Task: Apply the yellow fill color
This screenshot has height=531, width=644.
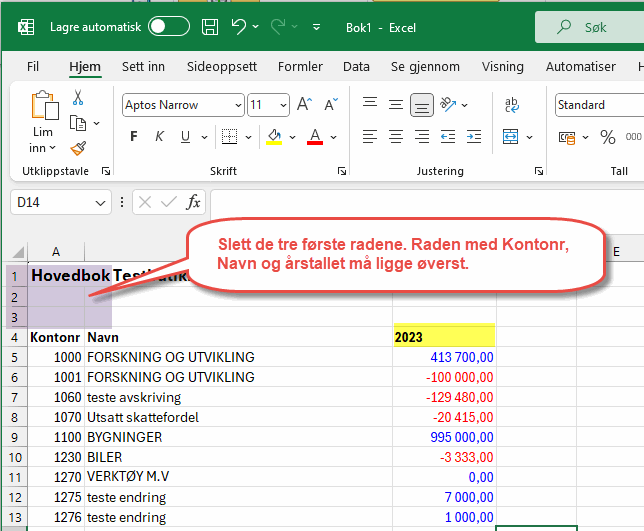Action: (x=274, y=137)
